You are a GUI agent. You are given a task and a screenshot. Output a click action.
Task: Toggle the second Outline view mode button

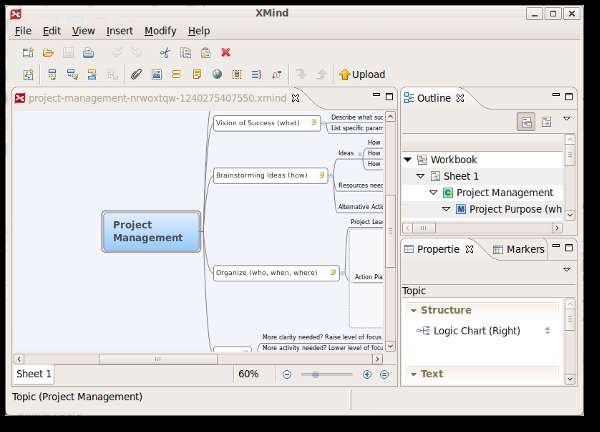click(546, 121)
